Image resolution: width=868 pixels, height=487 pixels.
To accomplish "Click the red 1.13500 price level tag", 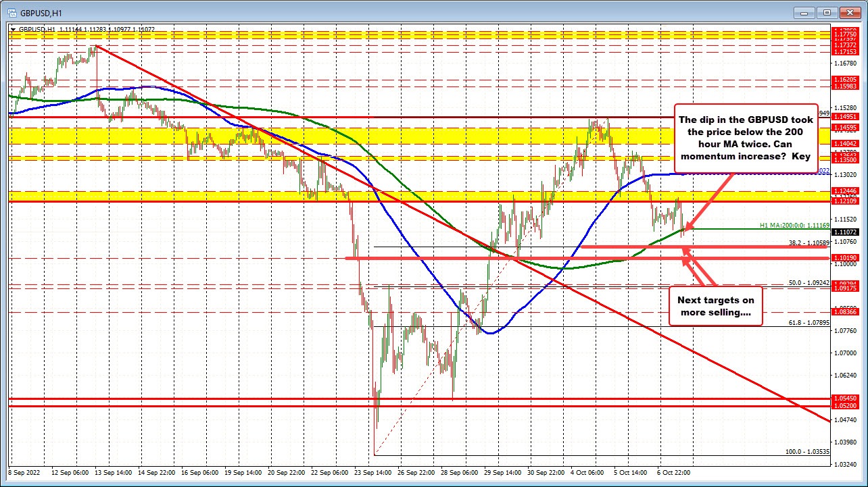I will click(845, 160).
